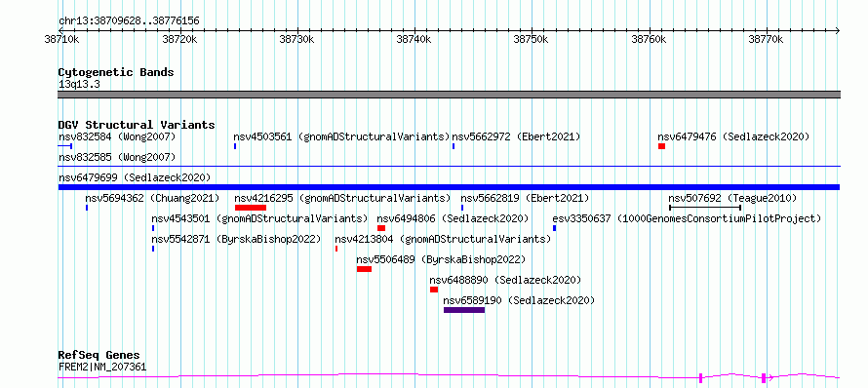868x388 pixels.
Task: Click the 13q13.3 band label
Action: tap(79, 85)
